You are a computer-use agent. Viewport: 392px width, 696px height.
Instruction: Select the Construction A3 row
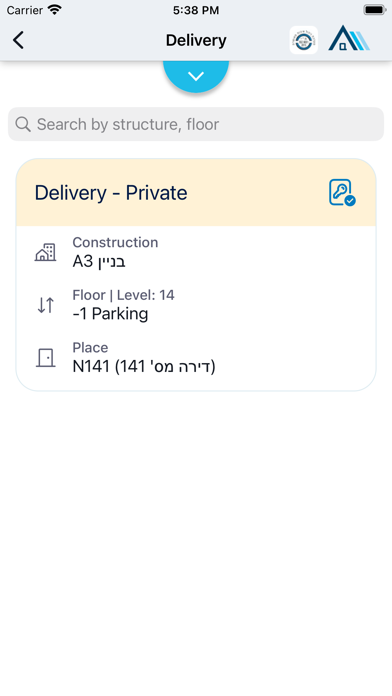point(196,253)
